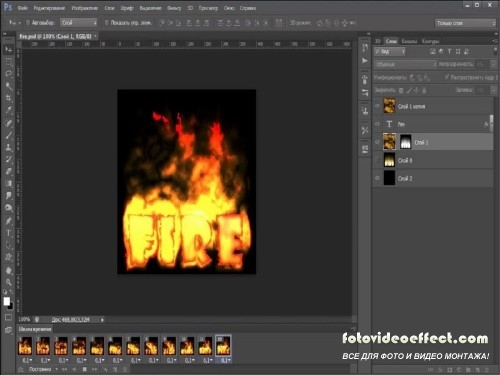Show the hidden Слой 0 layer
500x375 pixels.
377,160
